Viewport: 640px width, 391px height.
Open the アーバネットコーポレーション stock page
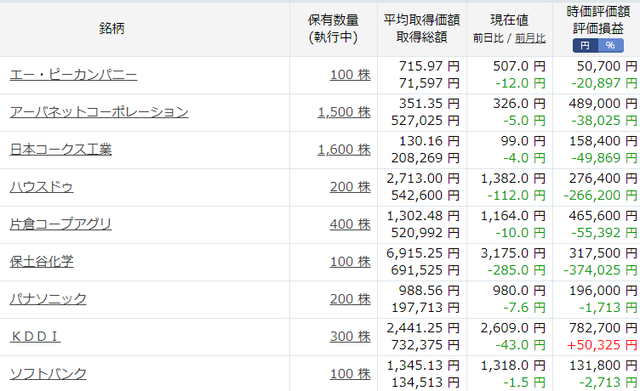click(99, 112)
